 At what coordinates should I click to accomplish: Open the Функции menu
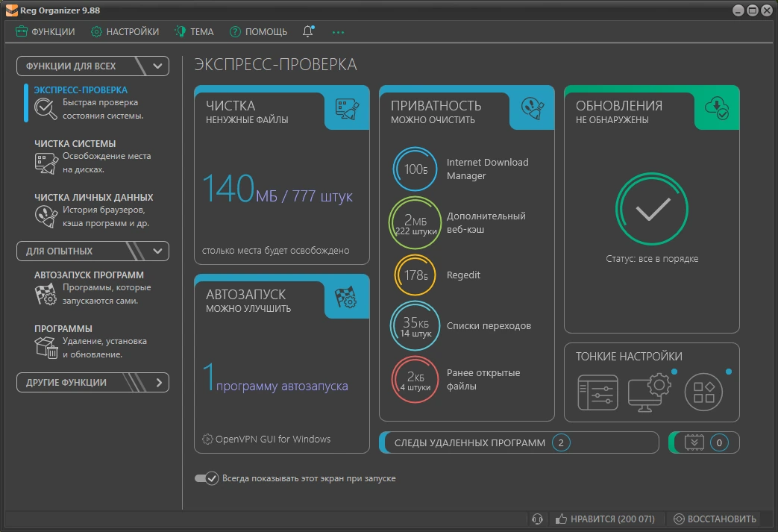(46, 32)
